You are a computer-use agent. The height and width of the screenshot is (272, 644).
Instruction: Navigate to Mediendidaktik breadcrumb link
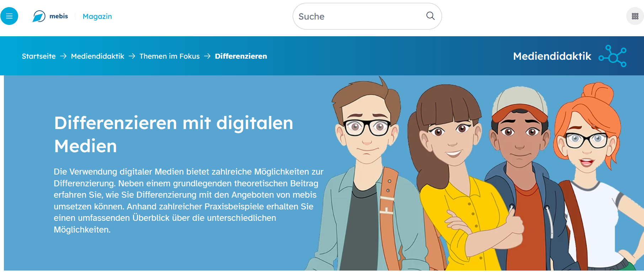point(97,56)
